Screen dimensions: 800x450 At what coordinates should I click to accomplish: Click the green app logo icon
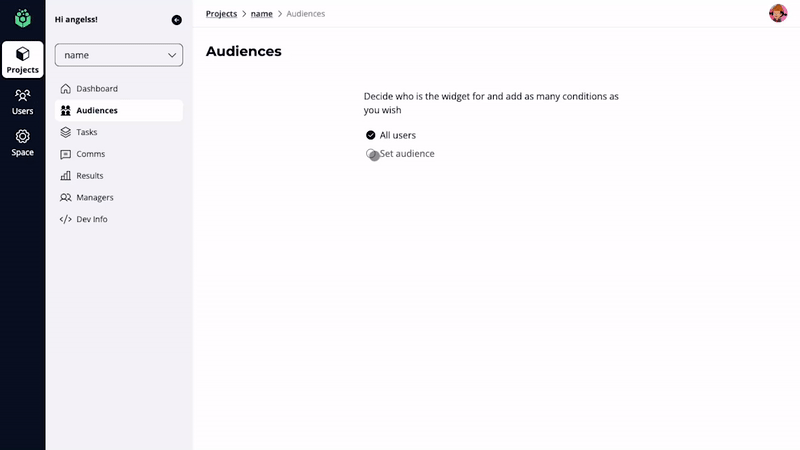[x=22, y=18]
